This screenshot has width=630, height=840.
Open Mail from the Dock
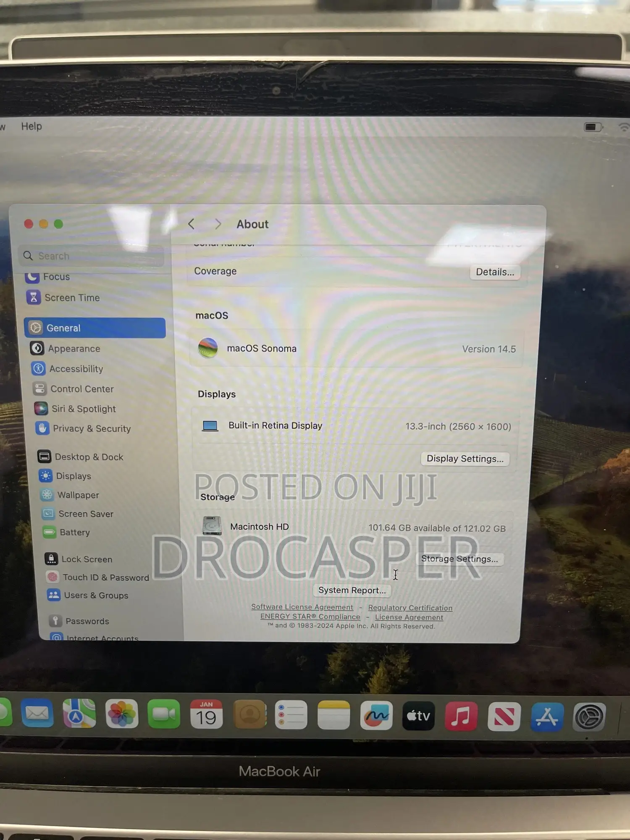point(37,713)
